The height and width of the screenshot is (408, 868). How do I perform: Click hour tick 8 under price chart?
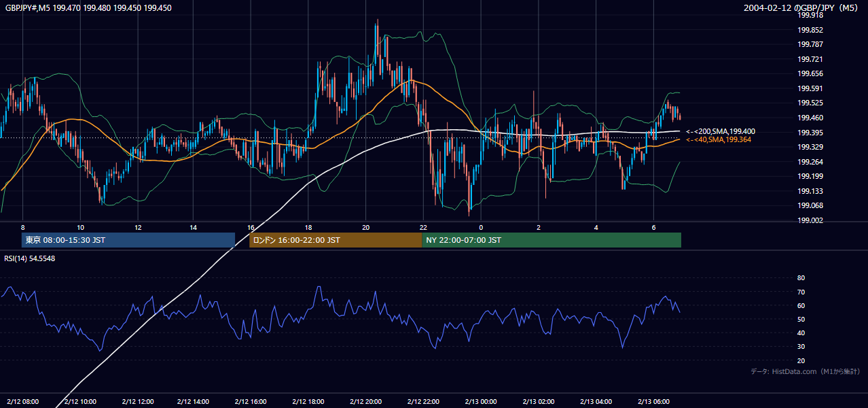(x=23, y=227)
